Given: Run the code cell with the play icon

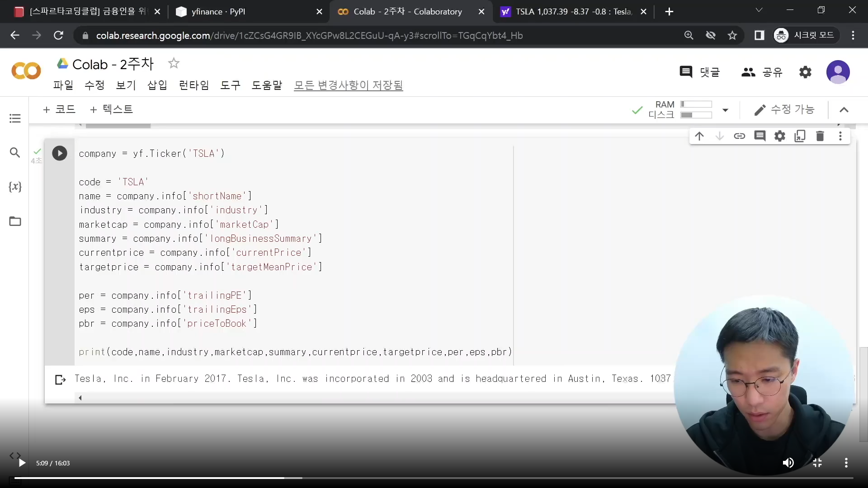Looking at the screenshot, I should (60, 153).
